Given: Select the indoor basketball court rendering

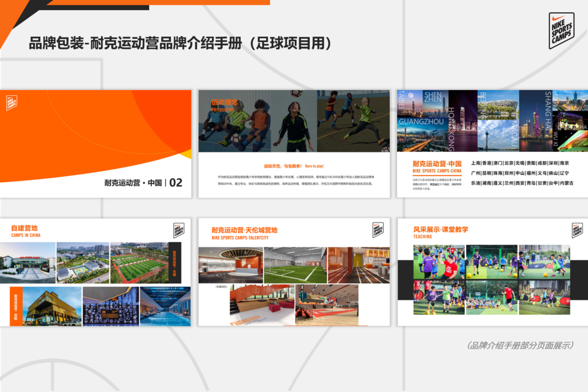Looking at the screenshot, I should coord(327,305).
